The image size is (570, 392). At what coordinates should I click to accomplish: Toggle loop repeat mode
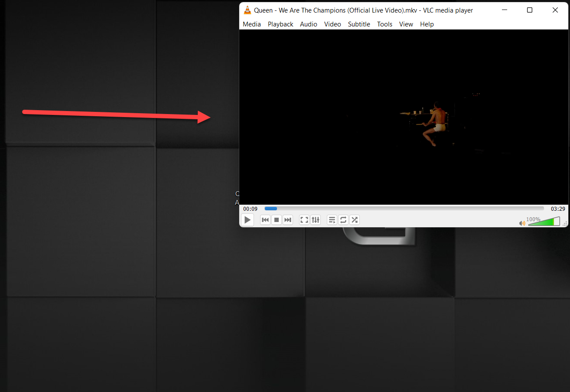click(x=343, y=220)
